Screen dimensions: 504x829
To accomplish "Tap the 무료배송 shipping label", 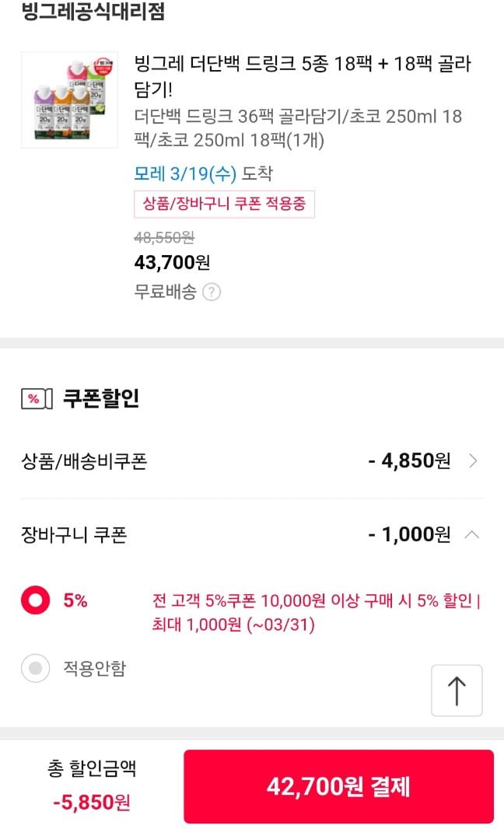I will (x=165, y=292).
